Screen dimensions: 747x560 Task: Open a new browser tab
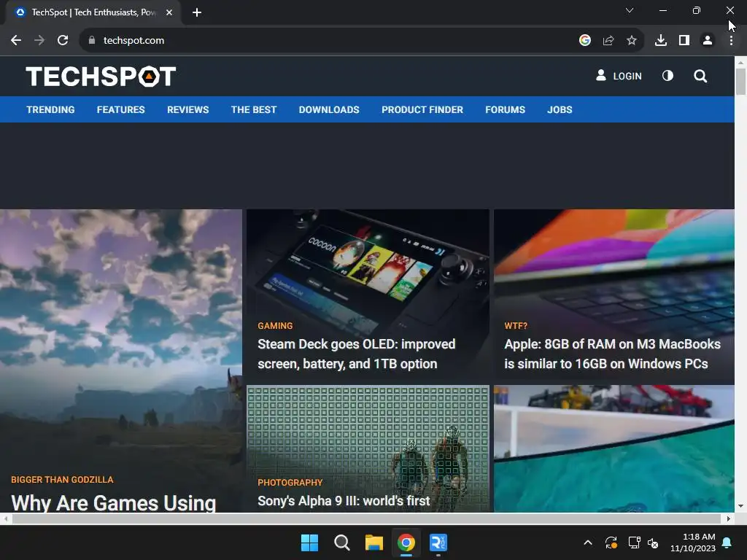point(197,12)
